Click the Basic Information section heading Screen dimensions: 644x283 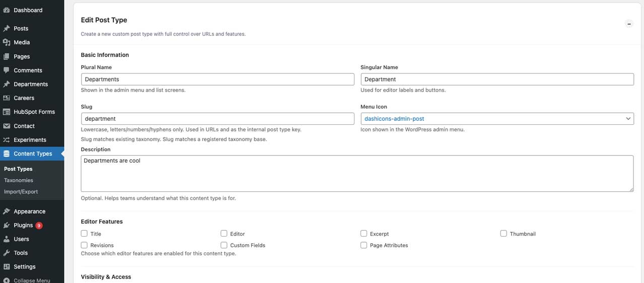pyautogui.click(x=105, y=55)
